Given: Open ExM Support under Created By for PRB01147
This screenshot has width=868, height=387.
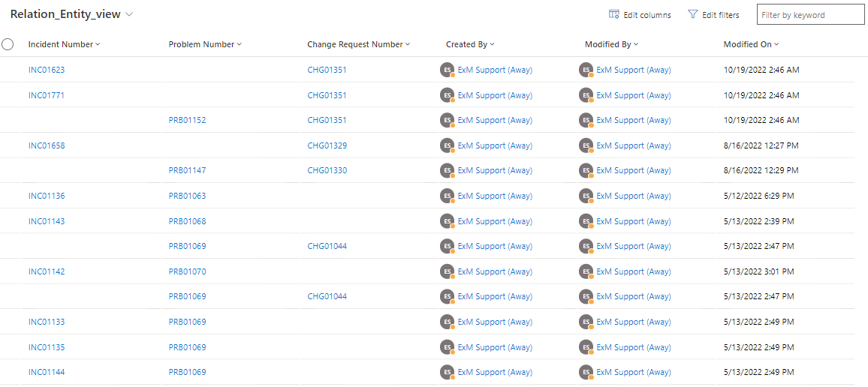Looking at the screenshot, I should pos(495,170).
